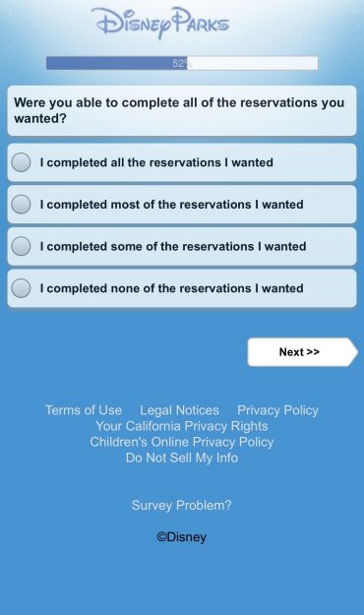Screen dimensions: 364x615
Task: Click the survey question text box
Action: [x=182, y=110]
